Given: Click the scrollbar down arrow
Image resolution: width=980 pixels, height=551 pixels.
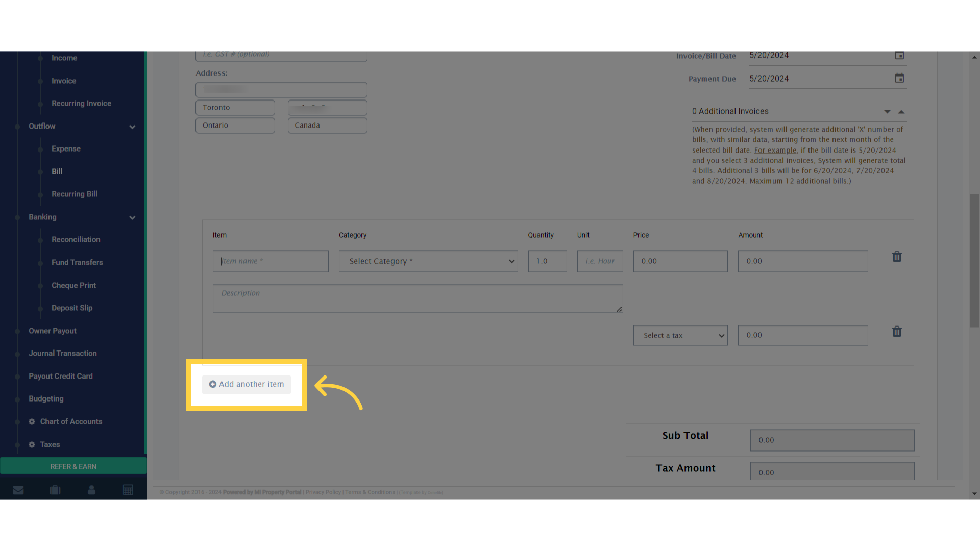Looking at the screenshot, I should [x=974, y=494].
